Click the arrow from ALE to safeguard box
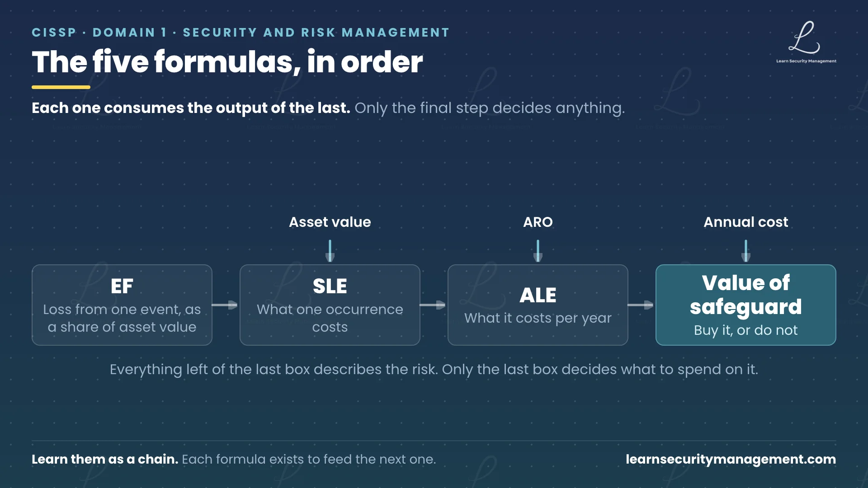 click(641, 305)
